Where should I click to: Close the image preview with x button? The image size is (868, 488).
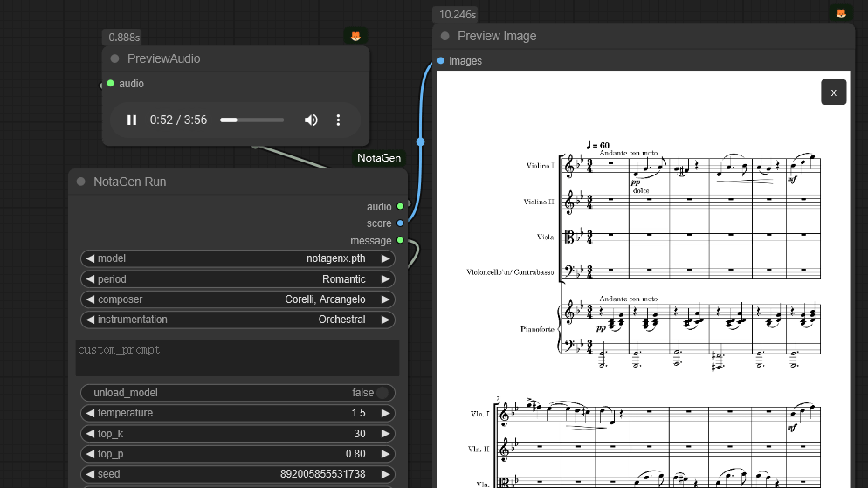(x=833, y=92)
